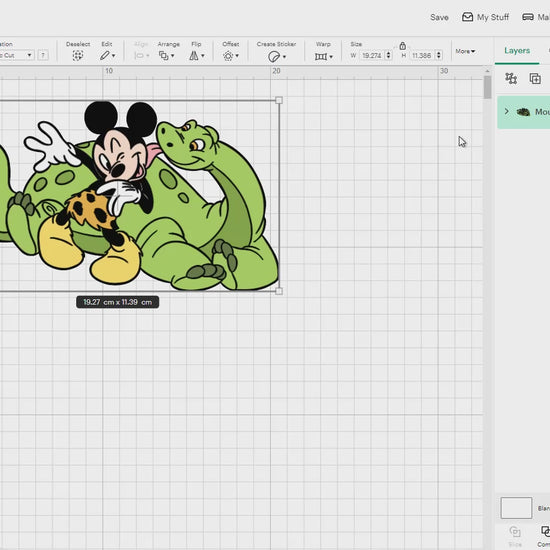
Task: Click the ruler mark labeled 30
Action: pyautogui.click(x=444, y=71)
